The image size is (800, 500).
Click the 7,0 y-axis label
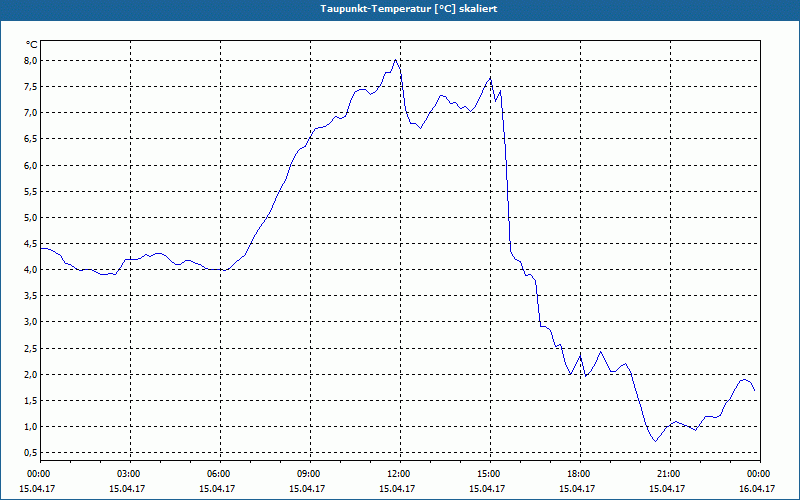[31, 113]
